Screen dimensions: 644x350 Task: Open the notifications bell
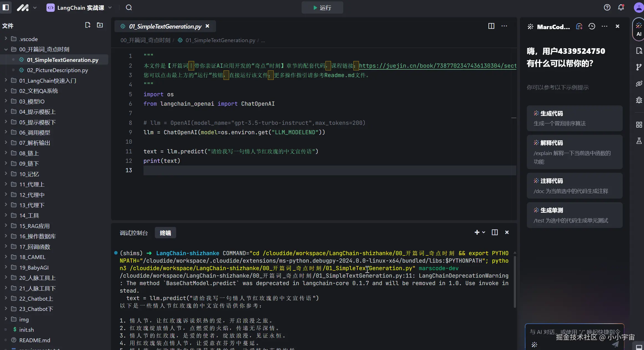pos(621,7)
